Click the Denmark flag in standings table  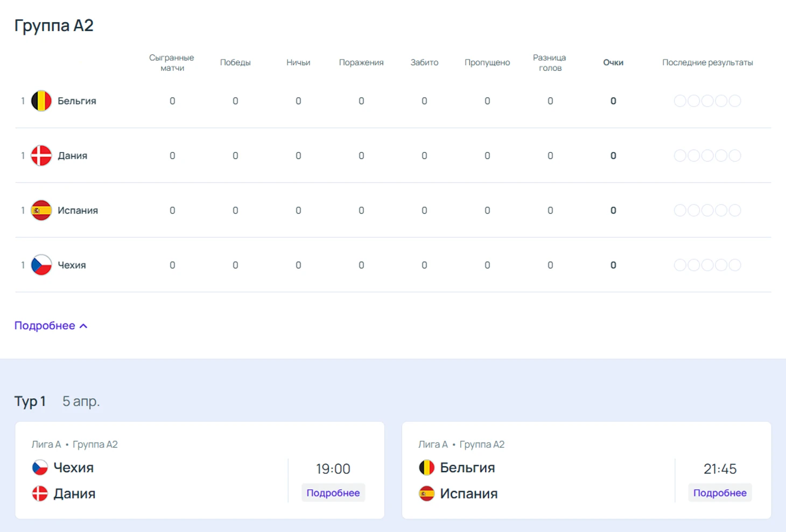41,156
